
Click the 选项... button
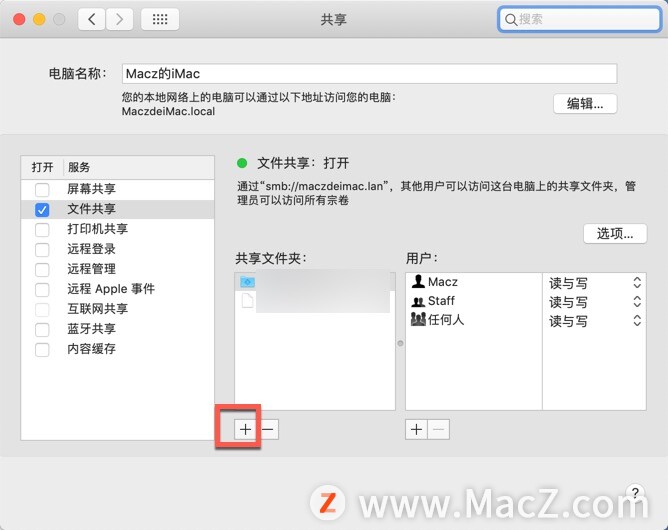(615, 233)
